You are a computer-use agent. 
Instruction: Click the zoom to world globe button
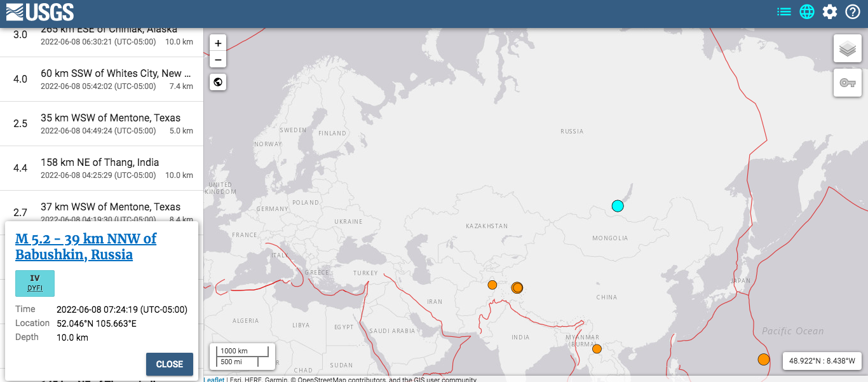218,82
